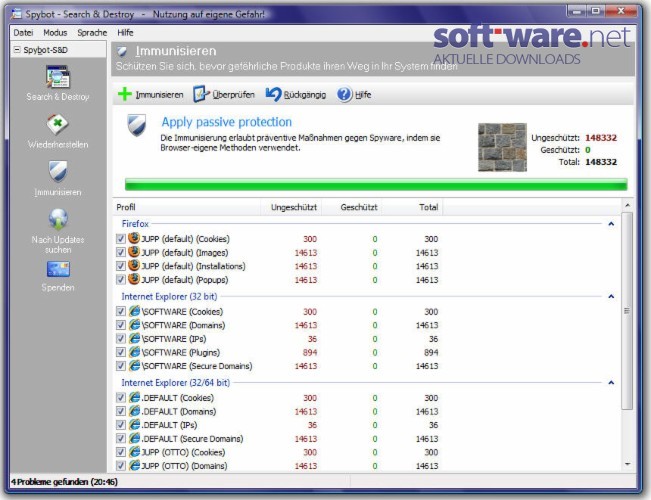Click the Spybot application icon in title bar
The height and width of the screenshot is (500, 651).
point(17,14)
